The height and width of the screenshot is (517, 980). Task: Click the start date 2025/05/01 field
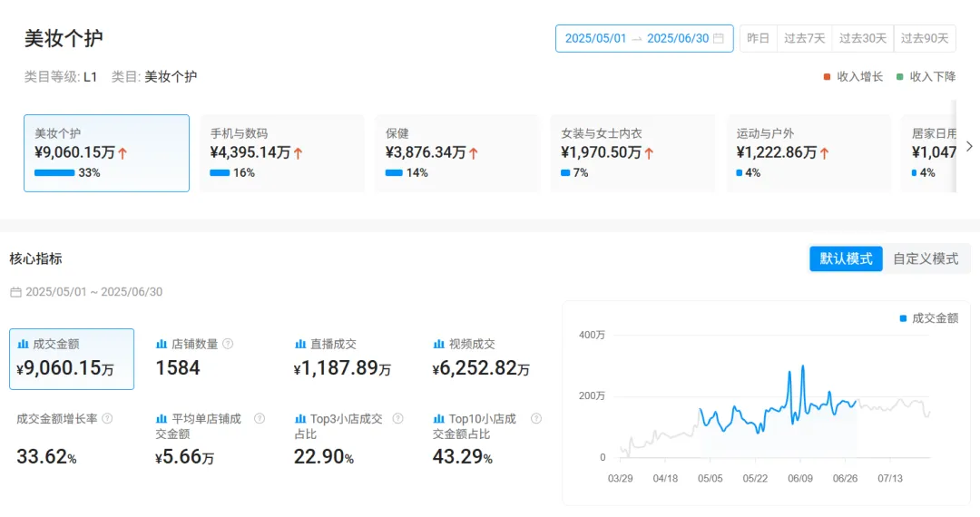[595, 38]
